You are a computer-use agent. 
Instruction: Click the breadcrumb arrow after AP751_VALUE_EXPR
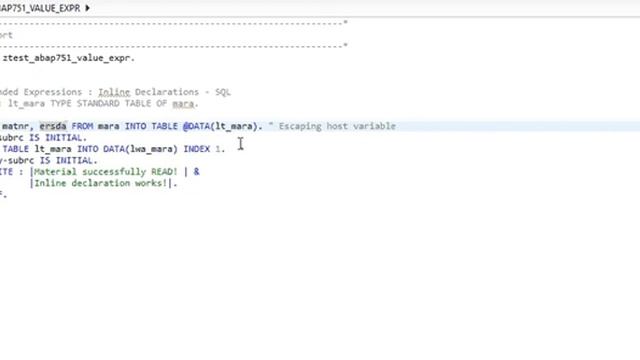coord(87,8)
